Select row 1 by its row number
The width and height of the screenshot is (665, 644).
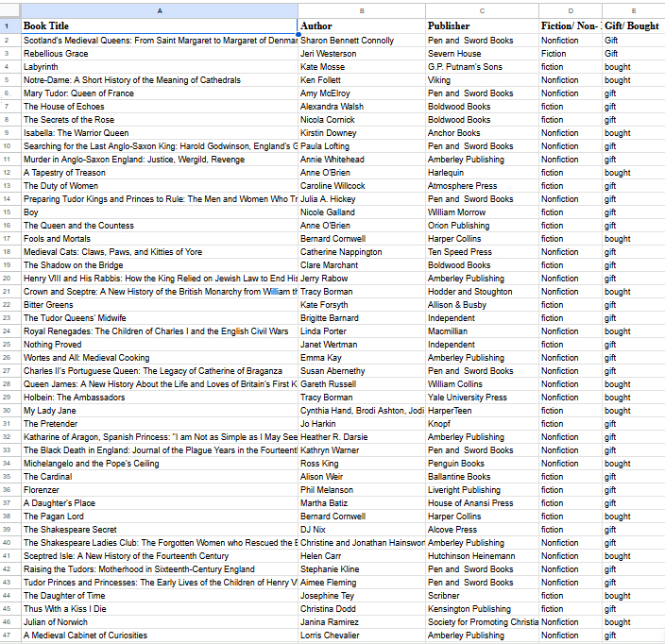(x=7, y=25)
